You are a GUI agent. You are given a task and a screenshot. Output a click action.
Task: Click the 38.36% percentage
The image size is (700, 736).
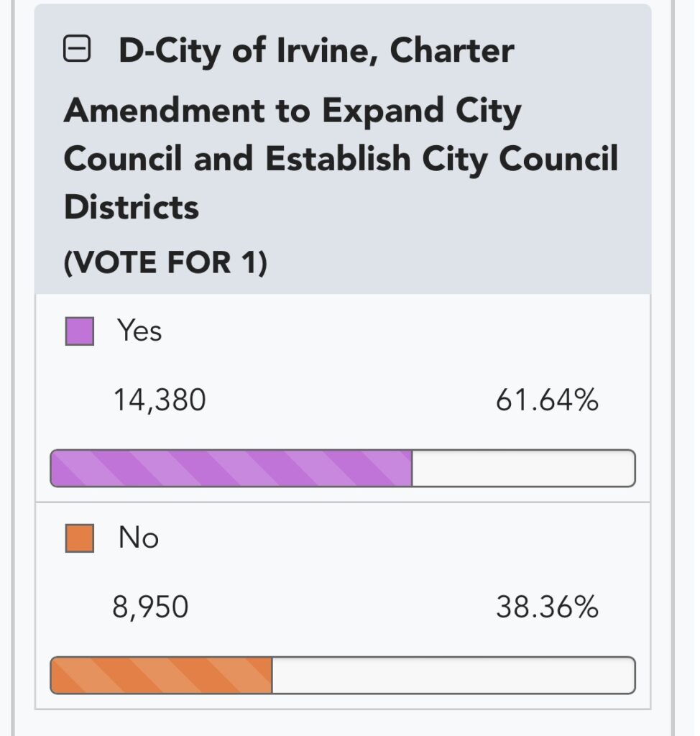tap(547, 607)
